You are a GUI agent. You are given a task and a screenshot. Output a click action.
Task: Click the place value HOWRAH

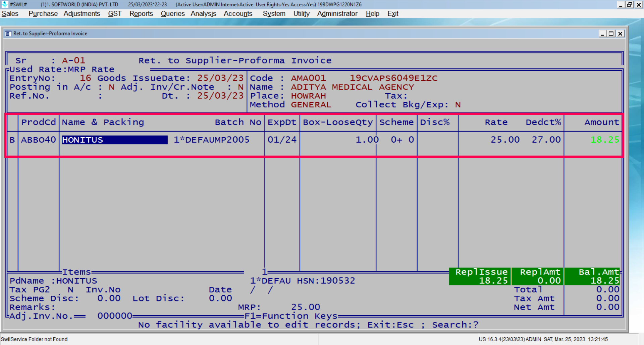[x=308, y=96]
